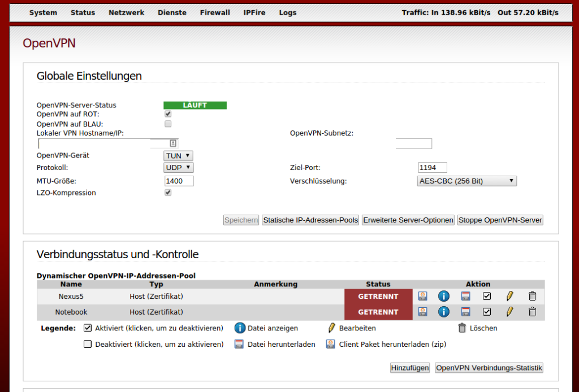Viewport: 579px width, 392px height.
Task: Edit the Notebook connection with pencil
Action: coord(509,312)
